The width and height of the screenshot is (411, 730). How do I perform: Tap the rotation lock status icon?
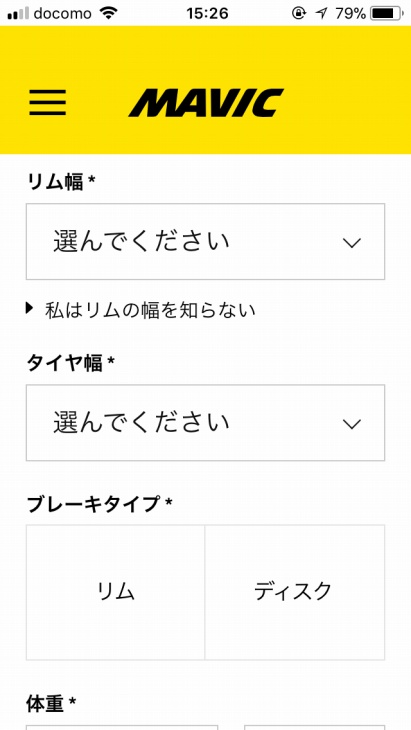(x=298, y=14)
